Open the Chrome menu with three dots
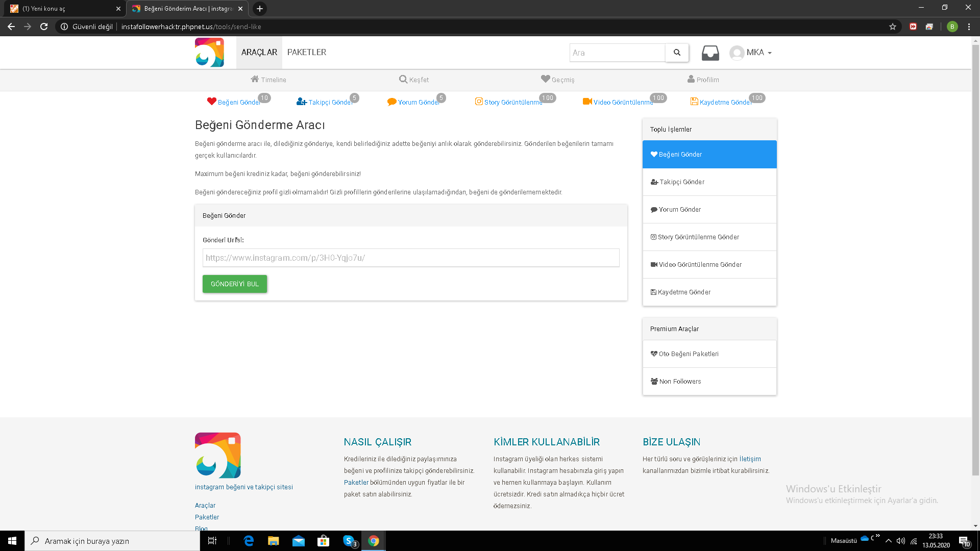980x551 pixels. (969, 27)
